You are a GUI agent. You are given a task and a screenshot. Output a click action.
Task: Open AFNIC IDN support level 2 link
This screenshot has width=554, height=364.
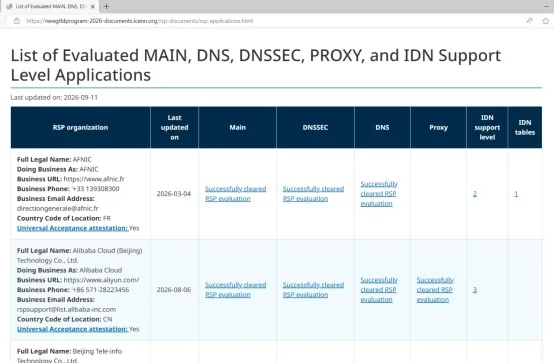pos(475,194)
